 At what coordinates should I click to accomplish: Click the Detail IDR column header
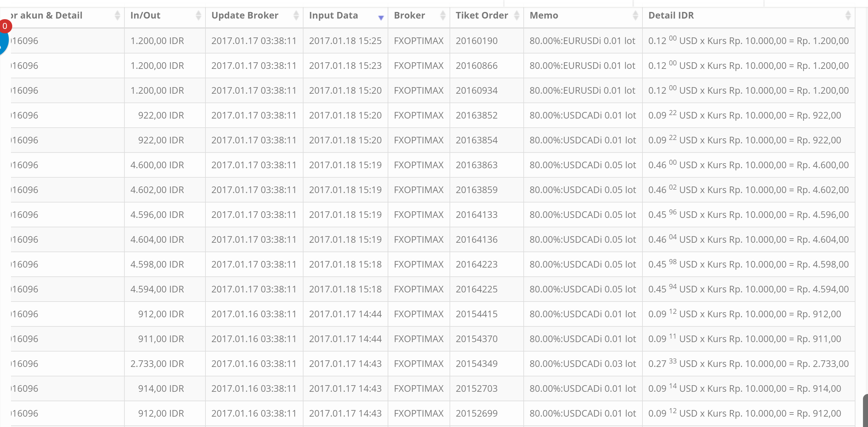(x=749, y=15)
